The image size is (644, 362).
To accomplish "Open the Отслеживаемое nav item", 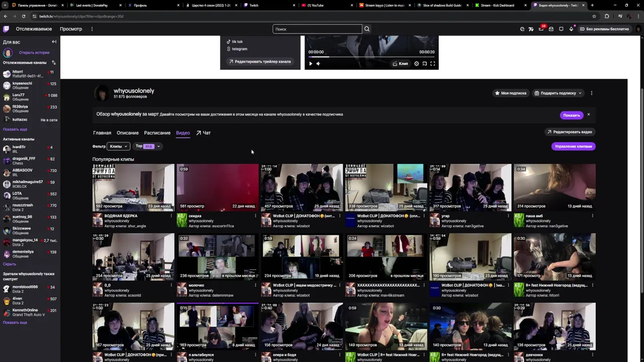I will click(x=34, y=29).
